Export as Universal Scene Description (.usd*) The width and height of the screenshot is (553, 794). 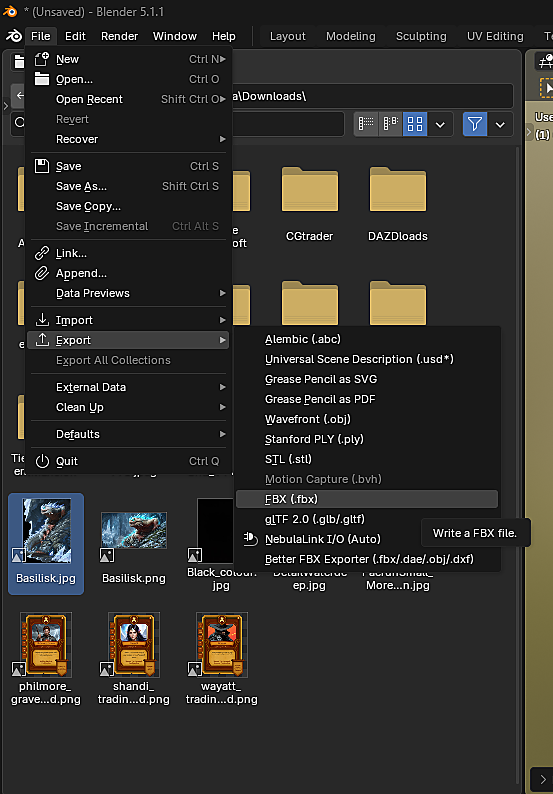coord(367,360)
